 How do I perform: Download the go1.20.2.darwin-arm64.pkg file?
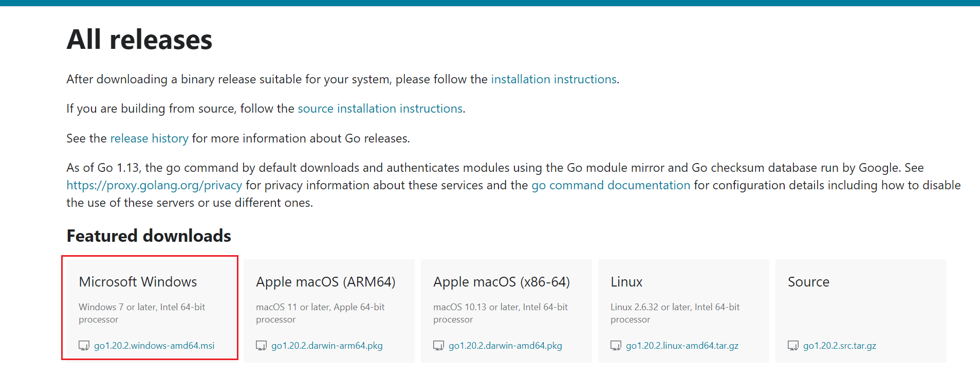point(327,346)
